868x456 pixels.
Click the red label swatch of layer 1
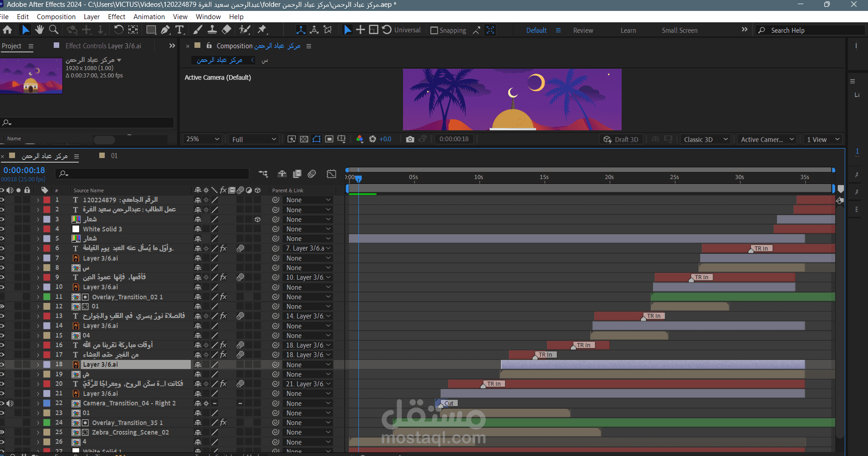pos(47,200)
